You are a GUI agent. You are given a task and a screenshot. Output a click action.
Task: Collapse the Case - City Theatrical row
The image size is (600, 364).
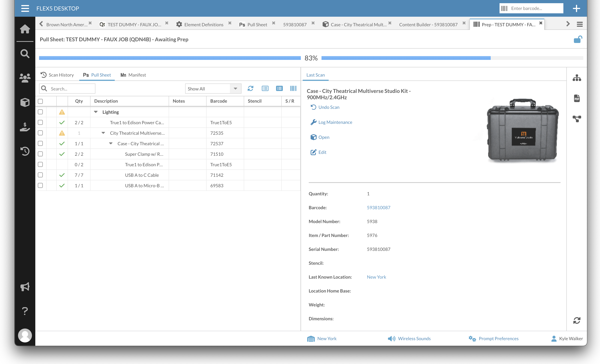point(111,144)
